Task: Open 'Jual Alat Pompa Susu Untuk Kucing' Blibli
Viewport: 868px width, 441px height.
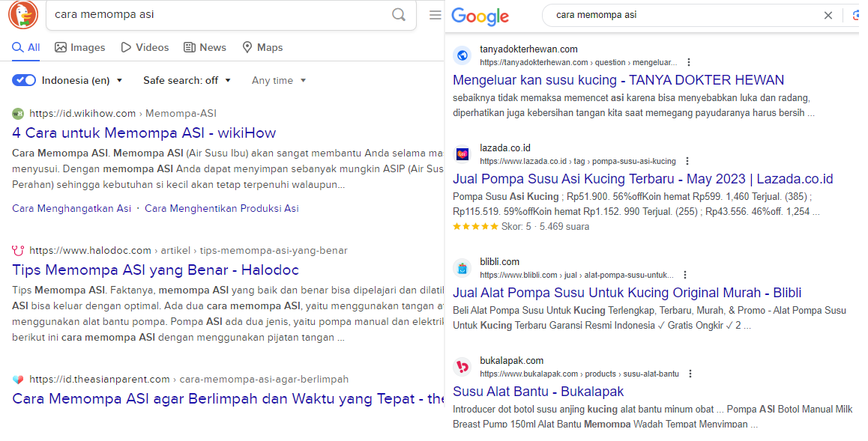Action: click(x=627, y=293)
